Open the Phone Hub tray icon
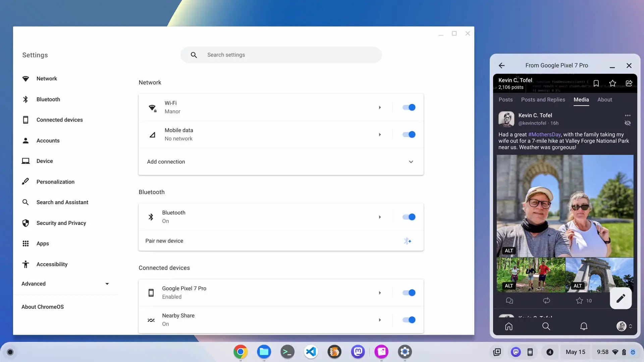Screen dimensions: 644x362 click(x=530, y=352)
